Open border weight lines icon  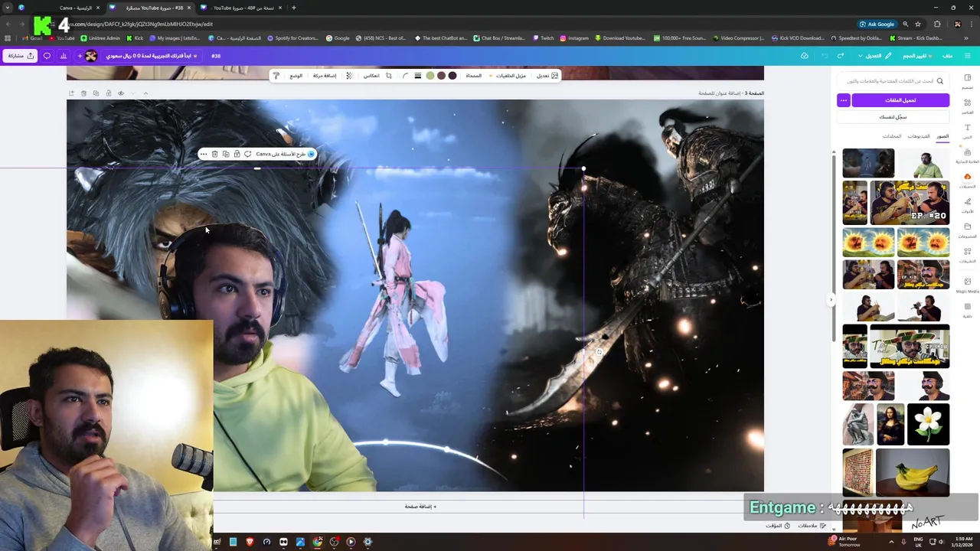(417, 76)
